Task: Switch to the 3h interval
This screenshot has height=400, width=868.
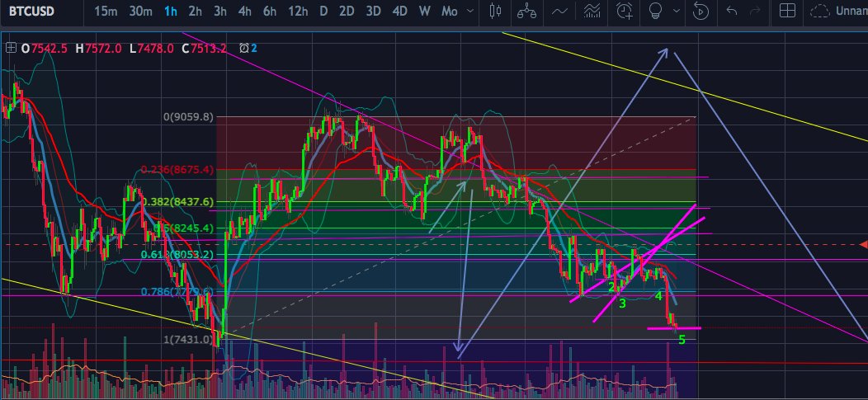Action: [x=220, y=11]
